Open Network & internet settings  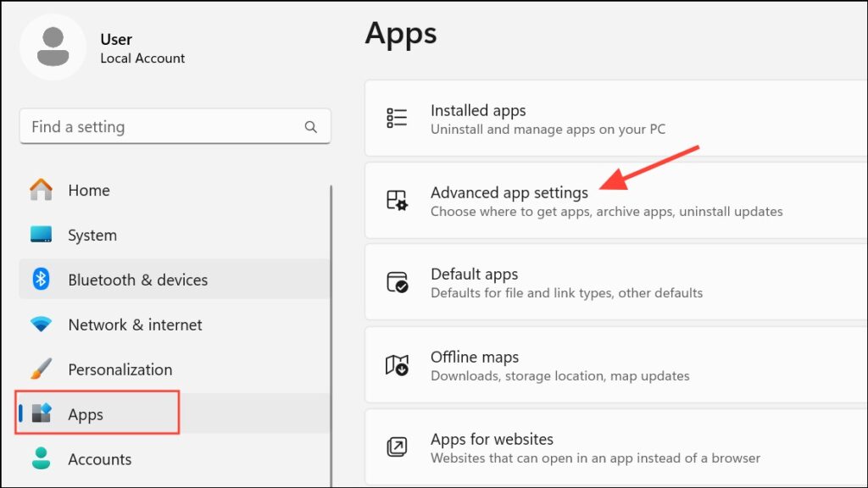[175, 324]
